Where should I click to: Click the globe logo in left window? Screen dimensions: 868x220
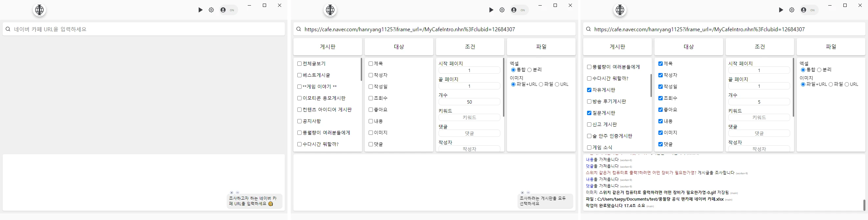39,10
